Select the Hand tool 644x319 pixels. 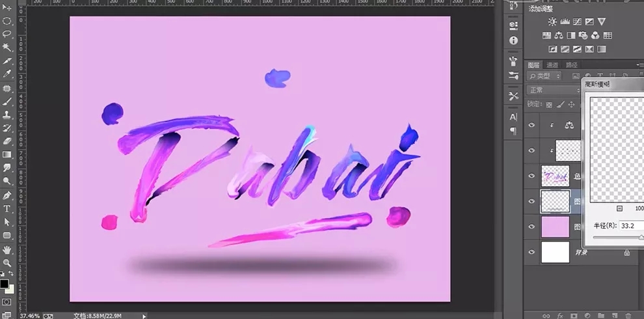[7, 249]
